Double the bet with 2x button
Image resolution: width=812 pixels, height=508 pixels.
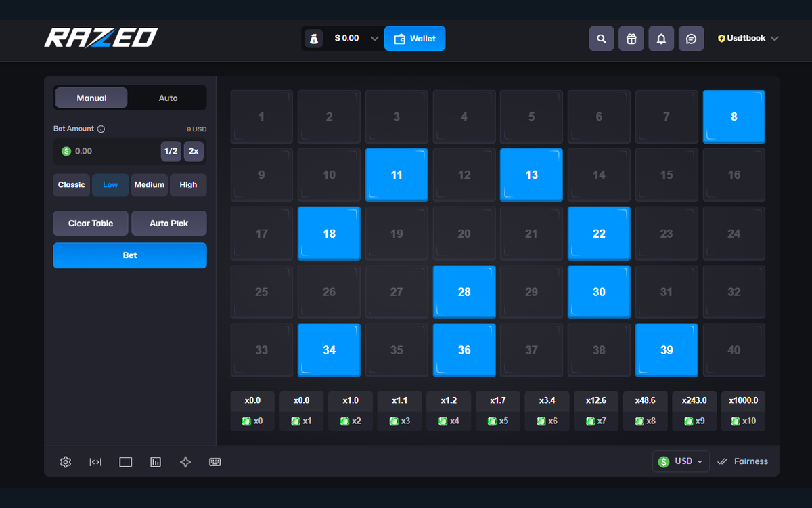[x=194, y=151]
